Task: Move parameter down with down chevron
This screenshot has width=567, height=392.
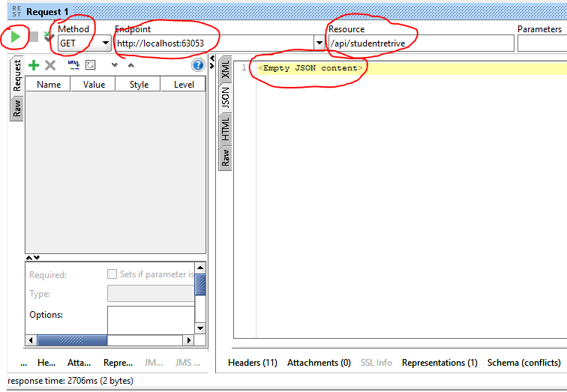Action: click(x=115, y=65)
